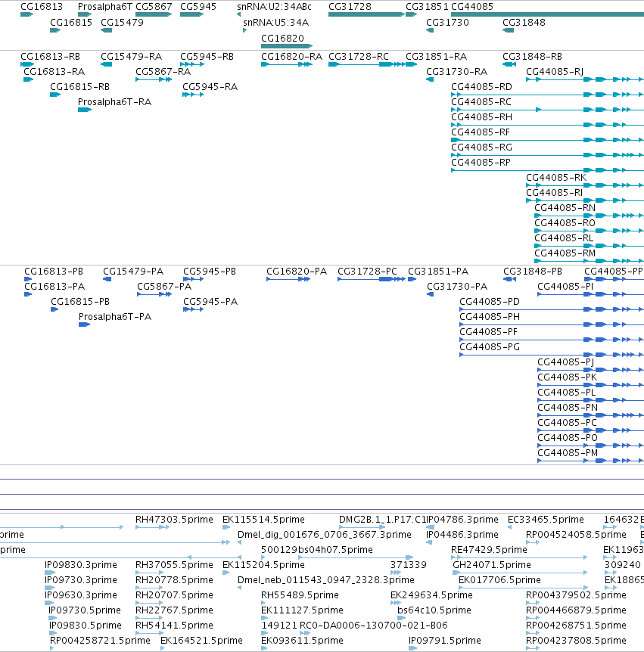Select the CG44085-RN transcript label
This screenshot has width=644, height=652.
(x=565, y=208)
